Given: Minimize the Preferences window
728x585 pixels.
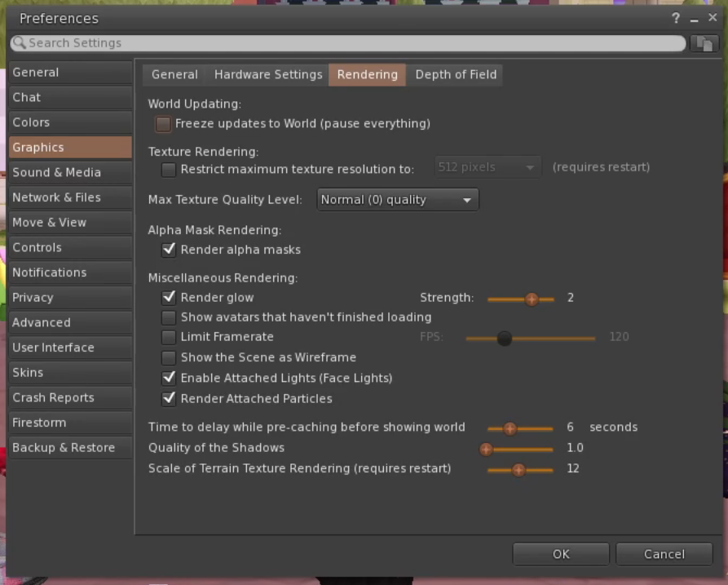Looking at the screenshot, I should coord(694,19).
